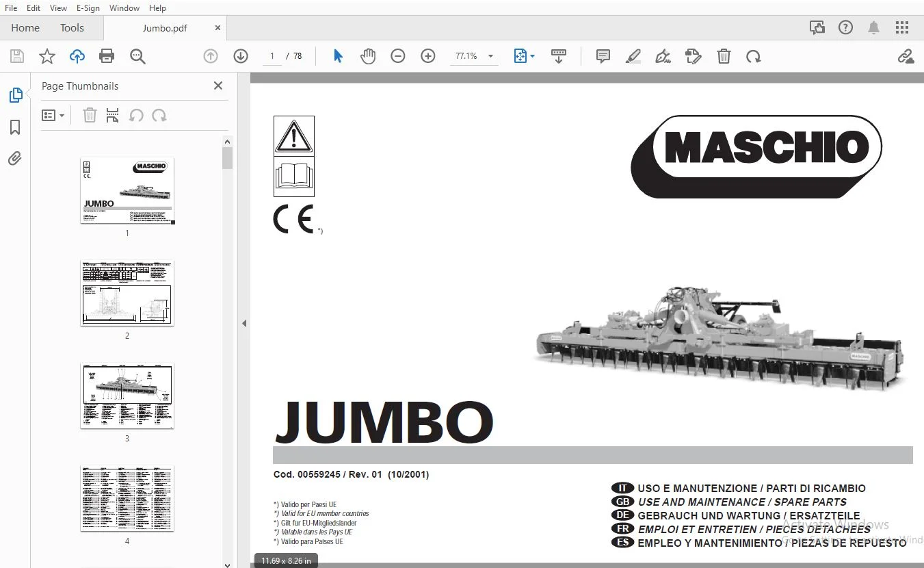Select the page 1 thumbnail
Image resolution: width=924 pixels, height=568 pixels.
click(x=127, y=190)
